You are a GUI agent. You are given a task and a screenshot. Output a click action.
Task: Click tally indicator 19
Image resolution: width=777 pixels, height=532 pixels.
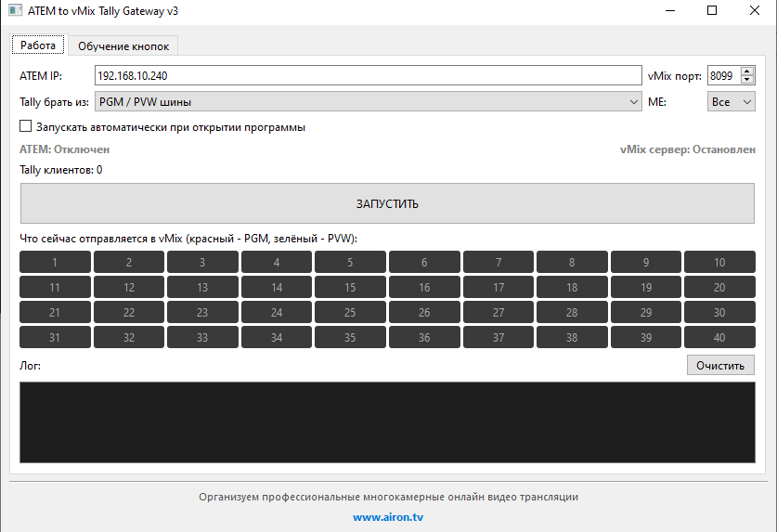pyautogui.click(x=646, y=288)
